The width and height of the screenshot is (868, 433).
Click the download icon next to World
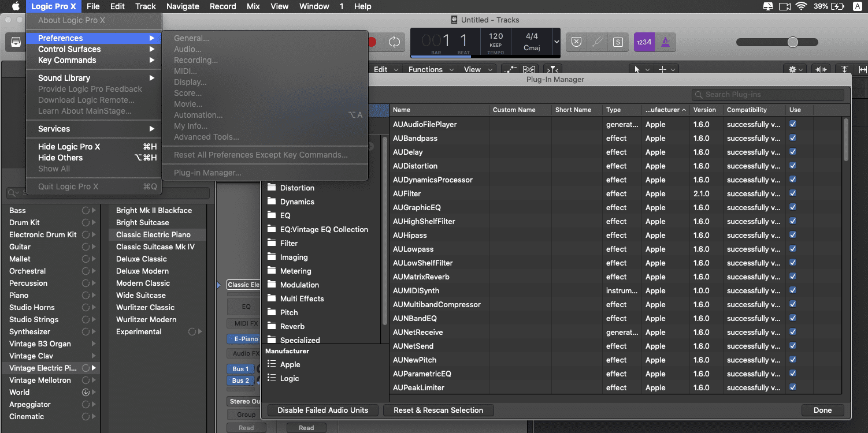coord(86,393)
